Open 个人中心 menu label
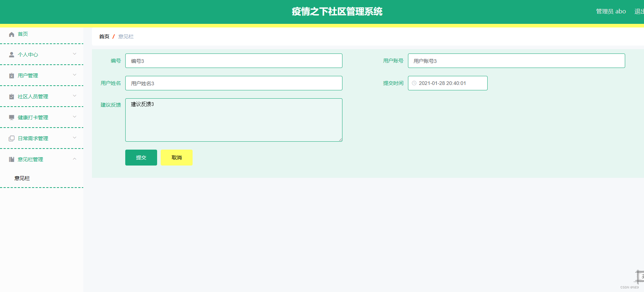 click(x=28, y=55)
